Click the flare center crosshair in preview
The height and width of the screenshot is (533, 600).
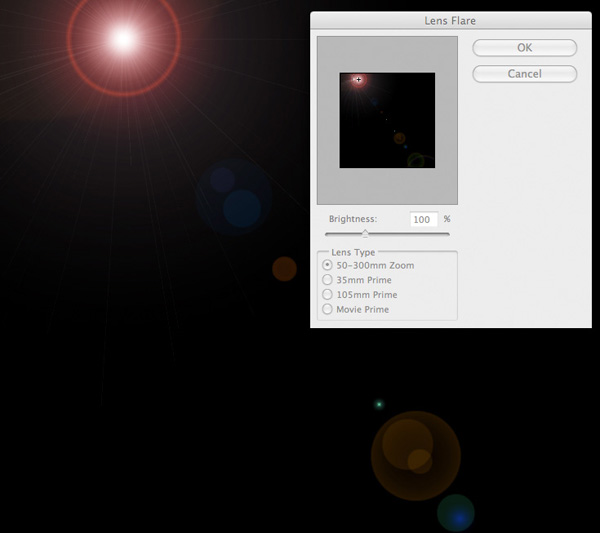pos(358,80)
